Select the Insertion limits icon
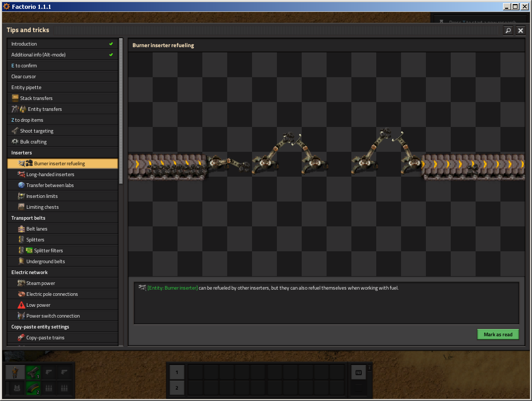532x401 pixels. (21, 196)
